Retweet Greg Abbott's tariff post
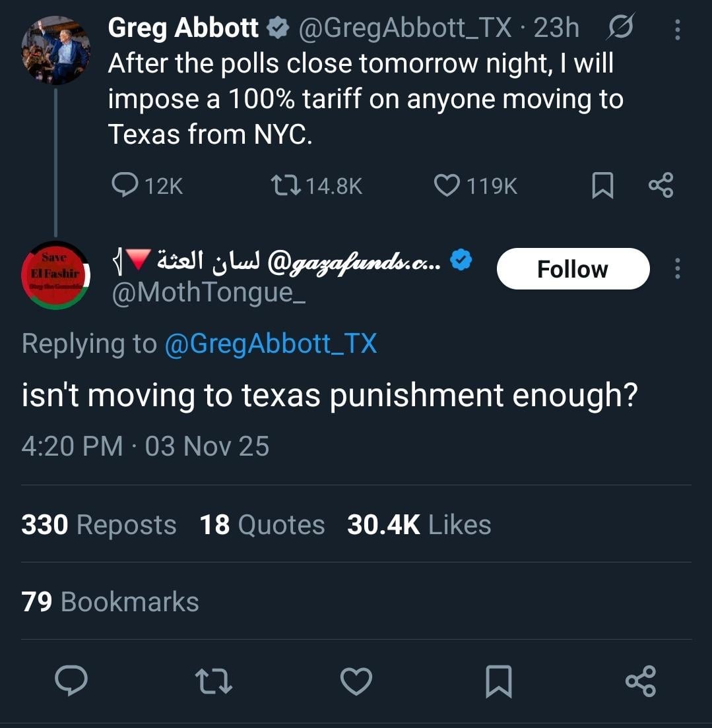This screenshot has height=728, width=712. click(287, 185)
